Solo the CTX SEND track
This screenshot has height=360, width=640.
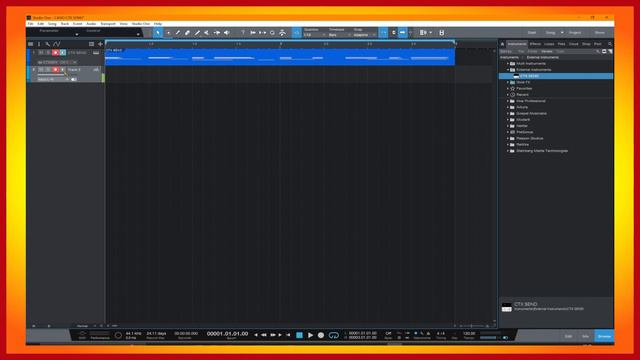(48, 53)
